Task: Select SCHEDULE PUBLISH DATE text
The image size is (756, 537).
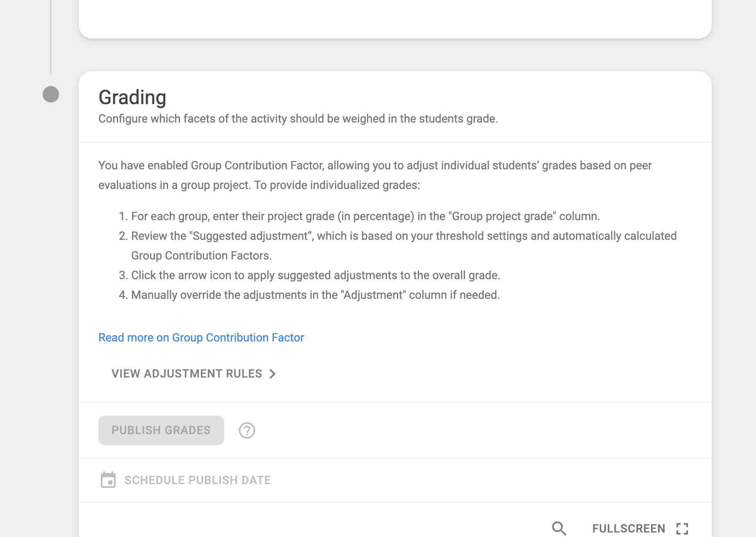Action: (198, 480)
